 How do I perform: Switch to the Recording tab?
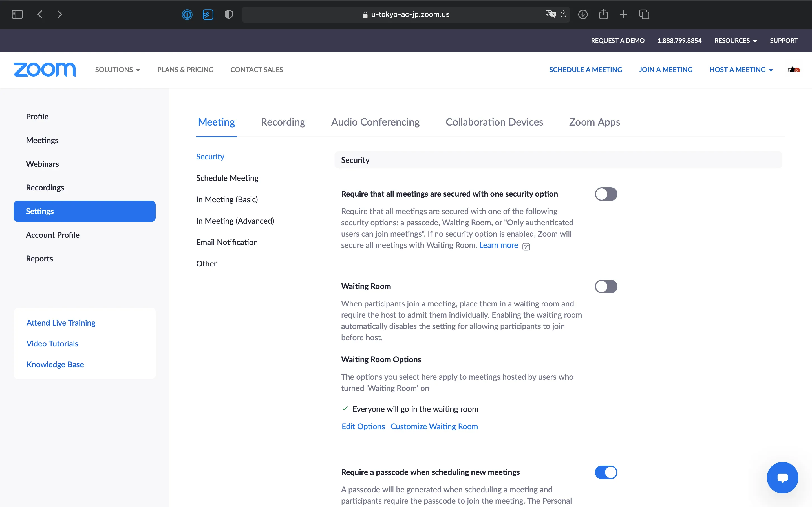pyautogui.click(x=283, y=122)
